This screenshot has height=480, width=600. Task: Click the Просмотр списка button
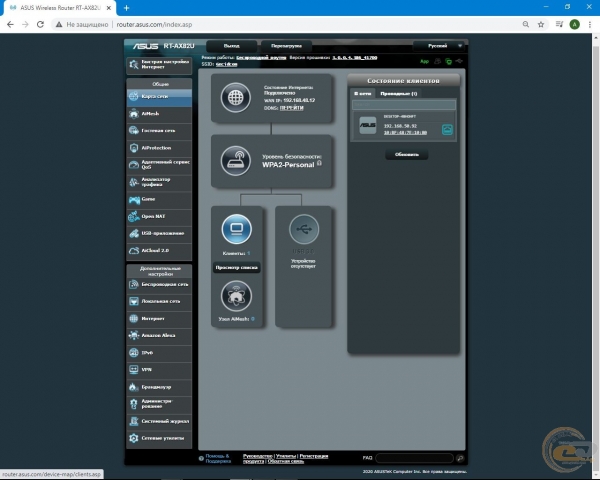[x=236, y=268]
